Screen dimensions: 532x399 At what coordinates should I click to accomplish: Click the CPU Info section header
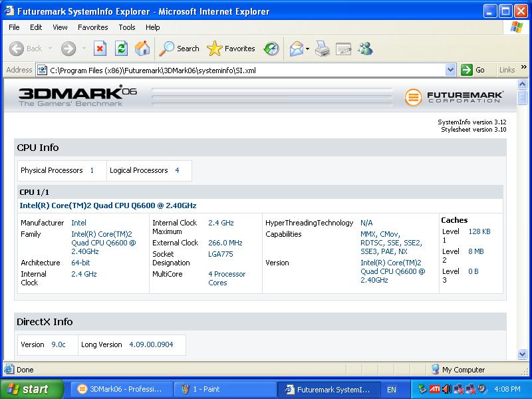[260, 148]
